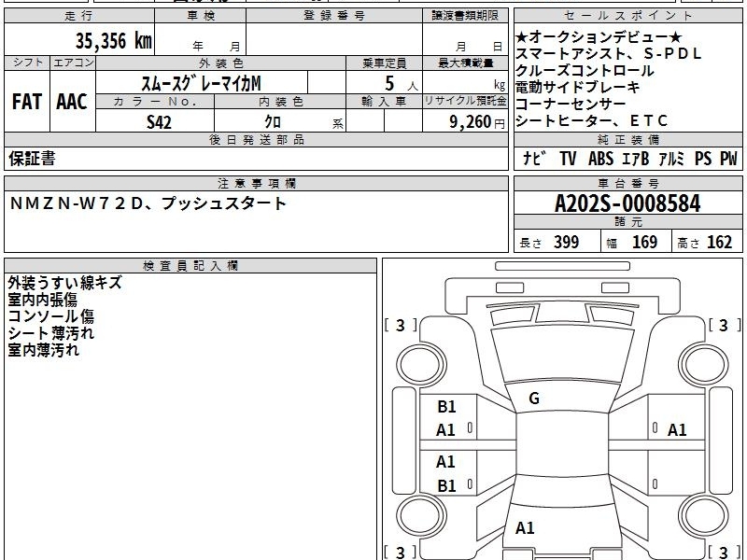
Task: Select the recycle deposit 9,260円
Action: pyautogui.click(x=477, y=122)
